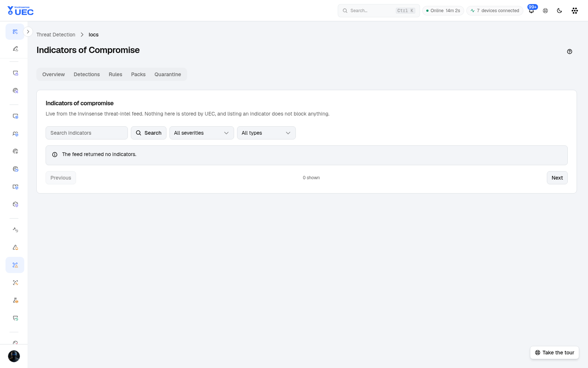Open the scan-with-pulse sidebar icon
Viewport: 588px width, 368px height.
15,283
